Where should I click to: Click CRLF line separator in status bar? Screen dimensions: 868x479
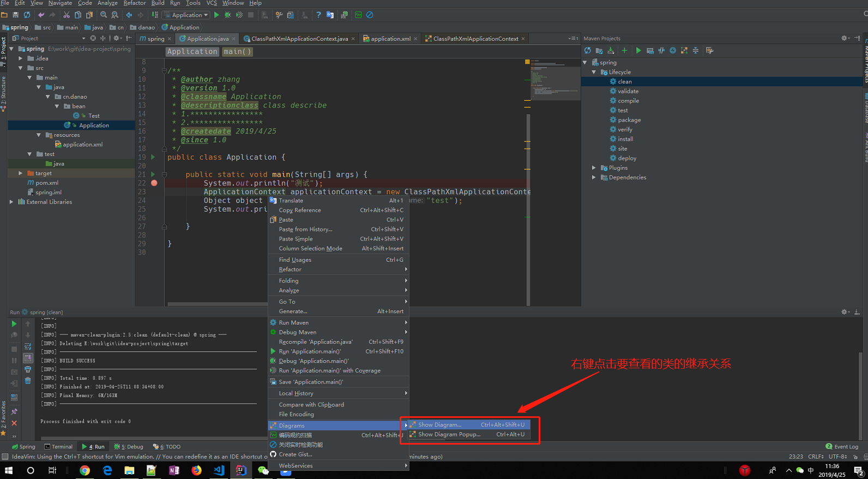[x=816, y=457]
